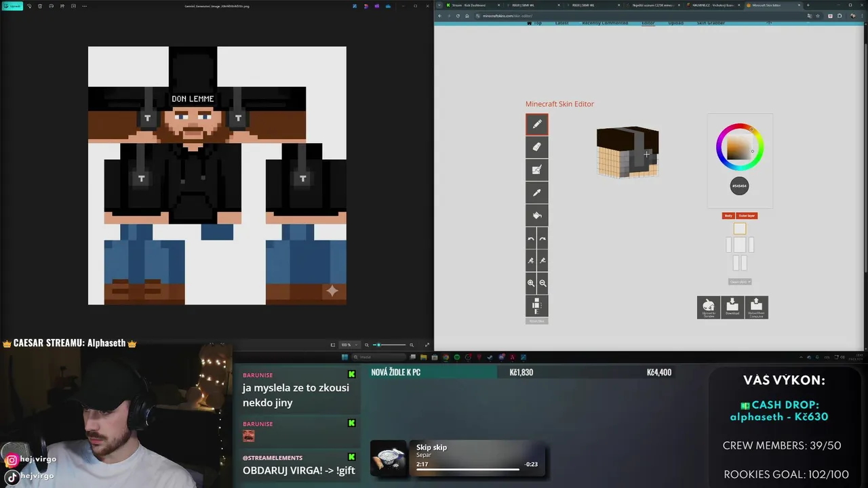Click the 3D head model in editor
Image resolution: width=868 pixels, height=488 pixels.
point(627,152)
